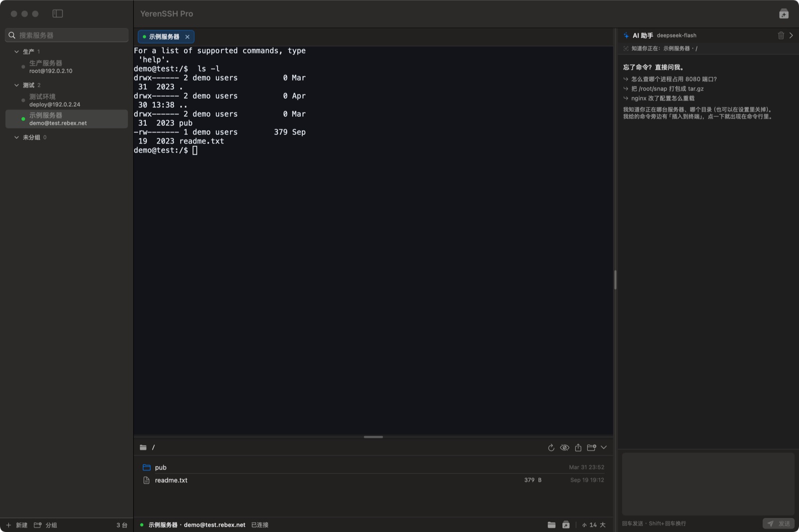Collapse the file panel with chevron
The image size is (799, 532).
coord(604,448)
